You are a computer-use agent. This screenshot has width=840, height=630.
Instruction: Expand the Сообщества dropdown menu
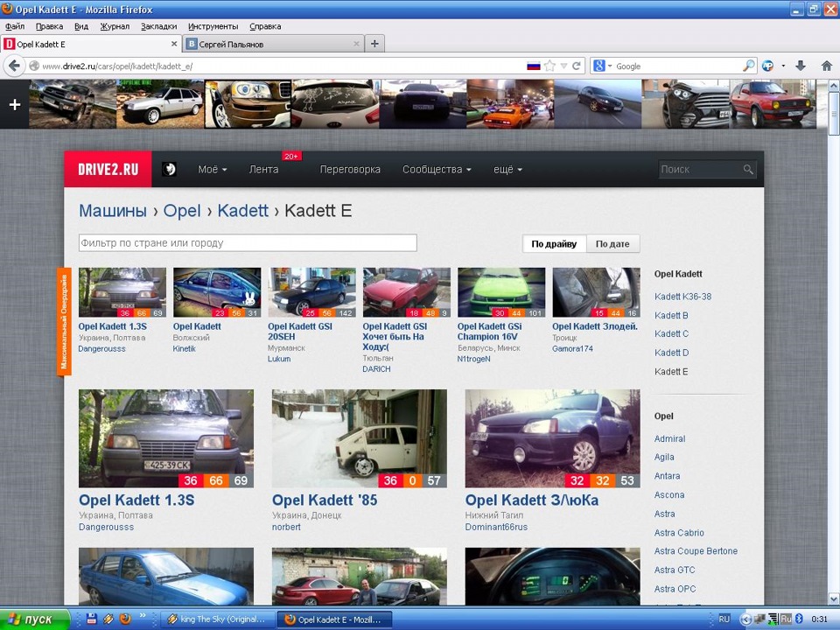437,169
